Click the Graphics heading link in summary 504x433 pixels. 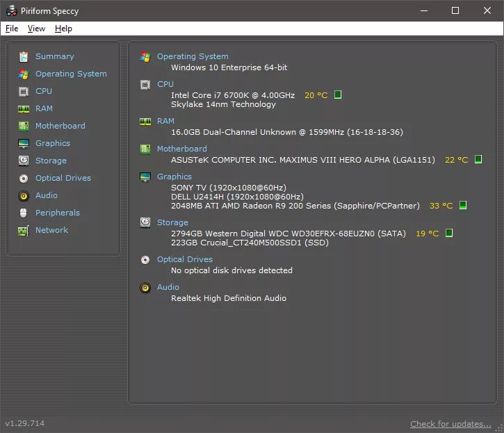click(x=174, y=177)
